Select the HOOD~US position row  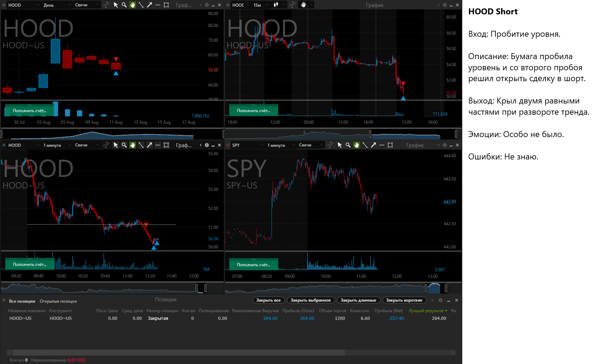(231, 318)
